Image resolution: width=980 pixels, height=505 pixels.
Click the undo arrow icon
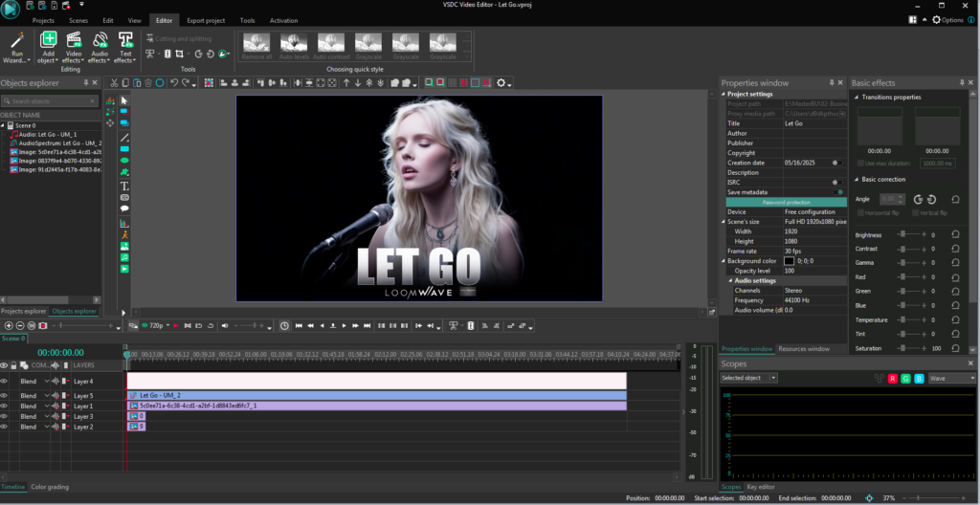pyautogui.click(x=174, y=82)
